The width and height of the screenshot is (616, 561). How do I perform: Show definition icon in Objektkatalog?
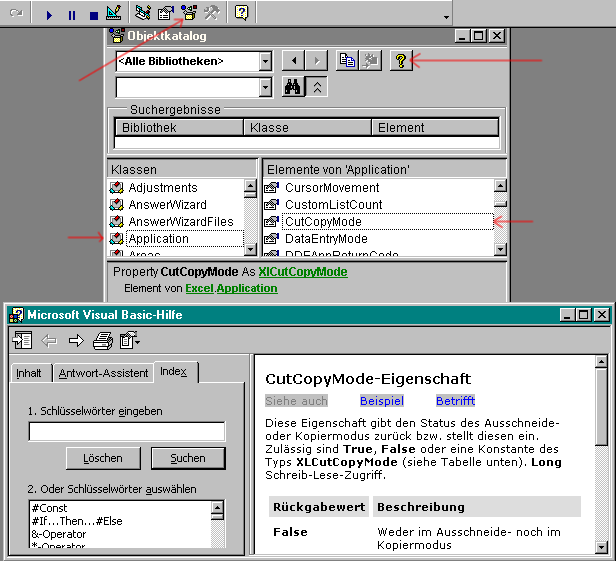[370, 61]
